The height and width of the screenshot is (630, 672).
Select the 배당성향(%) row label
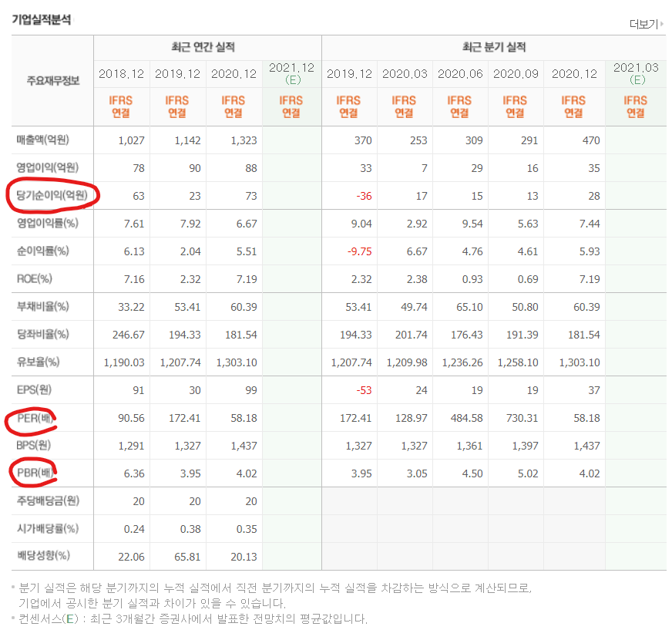click(x=43, y=556)
